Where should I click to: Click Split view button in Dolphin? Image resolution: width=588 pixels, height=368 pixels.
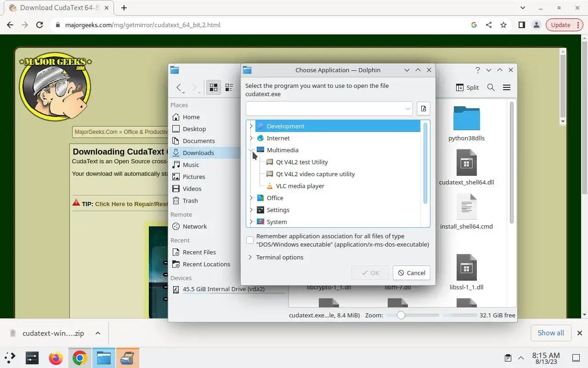(467, 87)
